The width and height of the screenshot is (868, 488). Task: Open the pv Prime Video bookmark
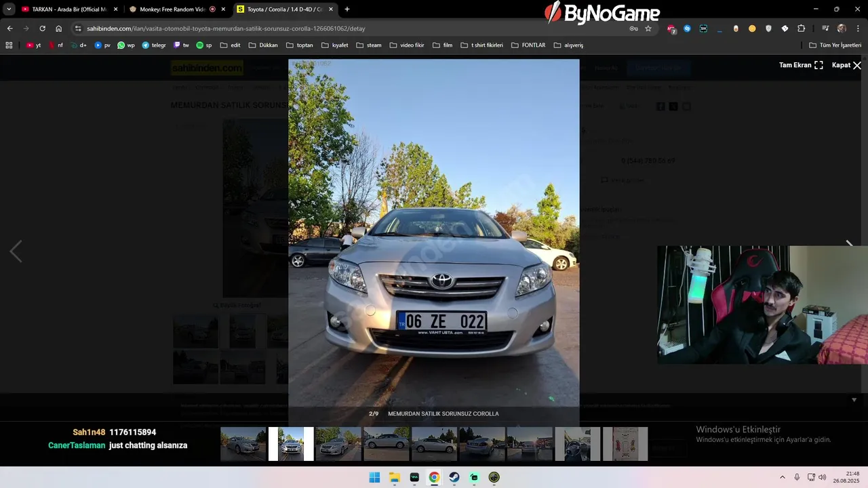coord(102,45)
